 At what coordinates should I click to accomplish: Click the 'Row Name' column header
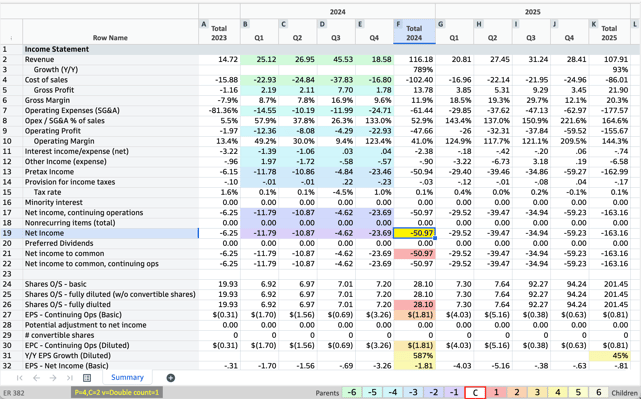coord(110,32)
